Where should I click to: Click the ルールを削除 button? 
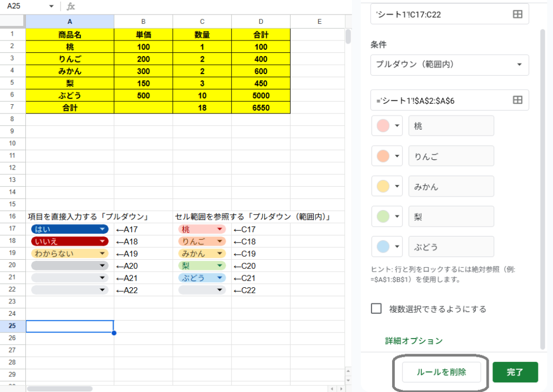(441, 372)
